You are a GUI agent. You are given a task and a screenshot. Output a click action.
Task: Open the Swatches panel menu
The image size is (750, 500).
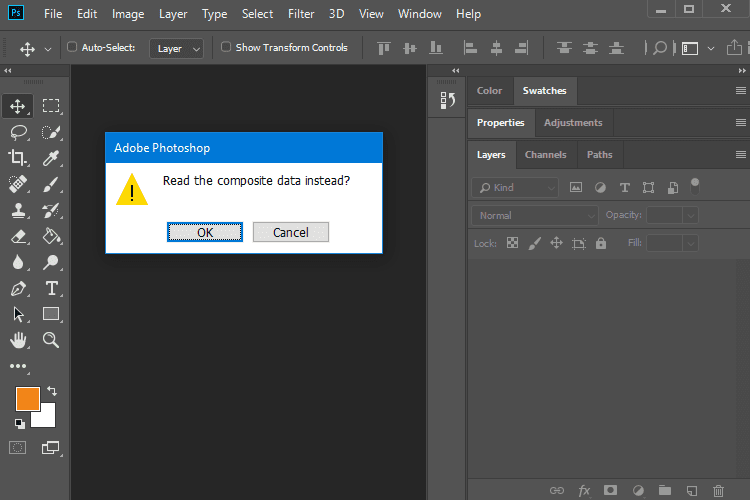(x=740, y=90)
